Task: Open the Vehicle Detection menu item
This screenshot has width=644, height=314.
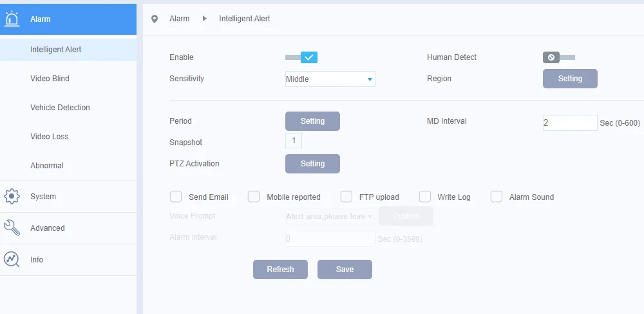Action: [x=60, y=108]
